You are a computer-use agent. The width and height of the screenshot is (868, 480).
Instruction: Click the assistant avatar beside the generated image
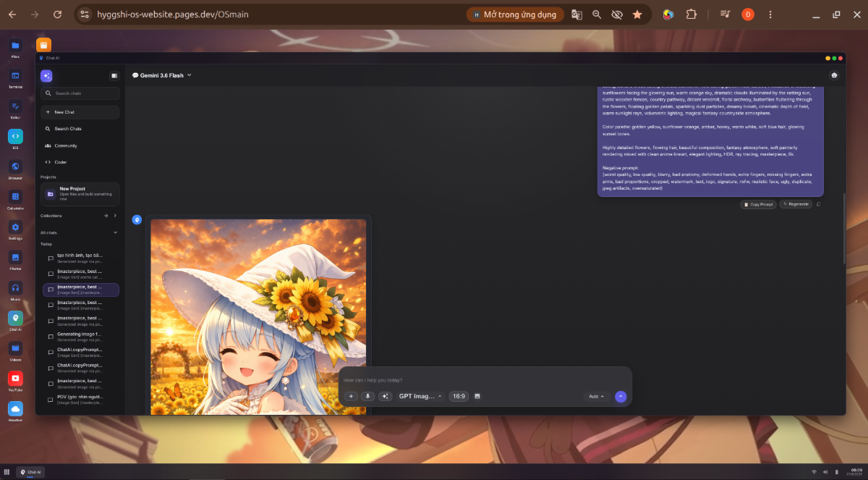pyautogui.click(x=137, y=219)
